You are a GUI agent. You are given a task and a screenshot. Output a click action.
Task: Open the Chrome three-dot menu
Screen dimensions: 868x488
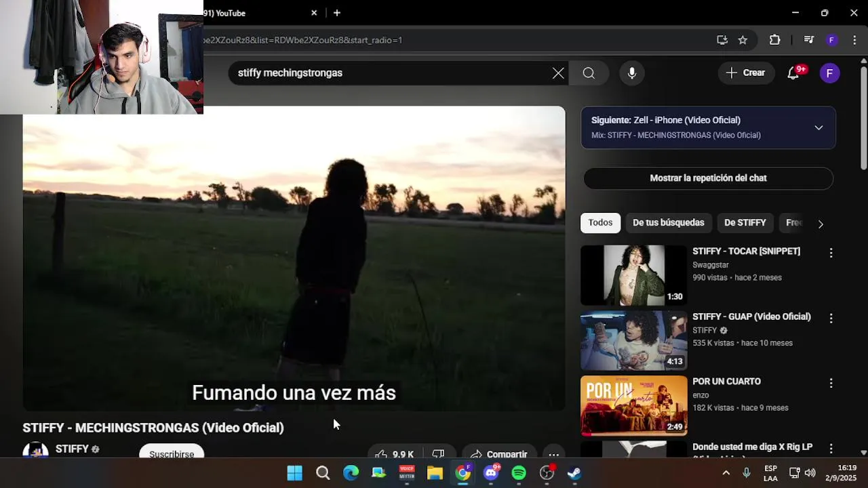854,40
